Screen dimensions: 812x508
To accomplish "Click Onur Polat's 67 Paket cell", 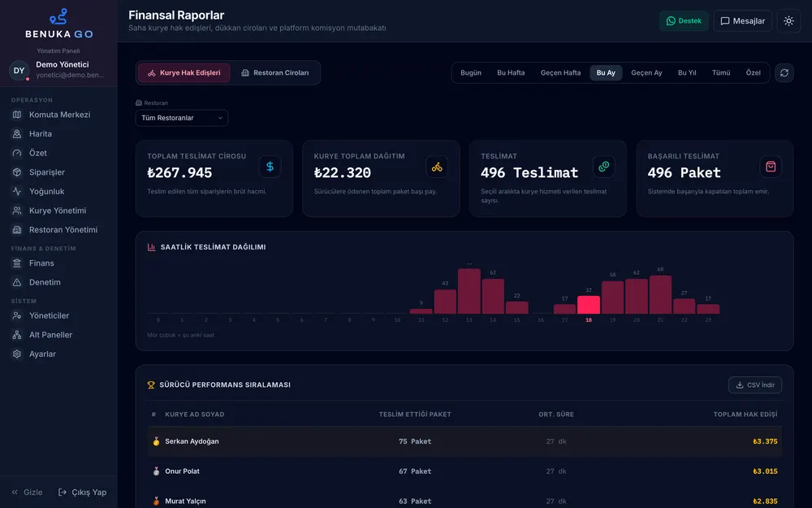I will coord(415,471).
